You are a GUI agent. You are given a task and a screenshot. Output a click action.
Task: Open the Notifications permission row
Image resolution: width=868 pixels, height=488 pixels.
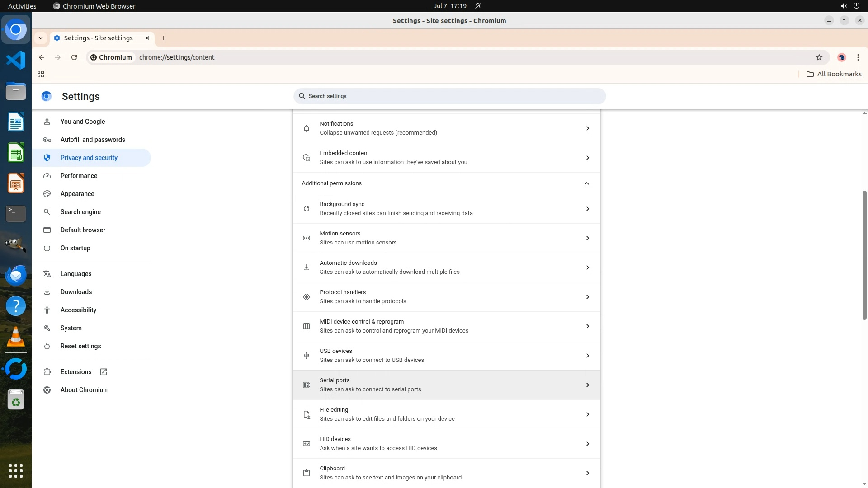click(x=446, y=128)
